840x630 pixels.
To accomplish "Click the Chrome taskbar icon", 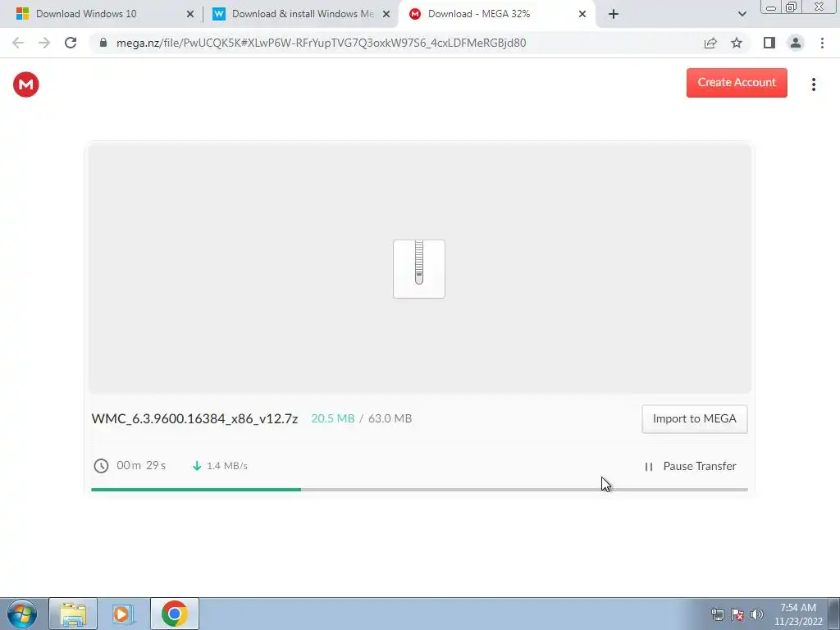I will pyautogui.click(x=174, y=614).
